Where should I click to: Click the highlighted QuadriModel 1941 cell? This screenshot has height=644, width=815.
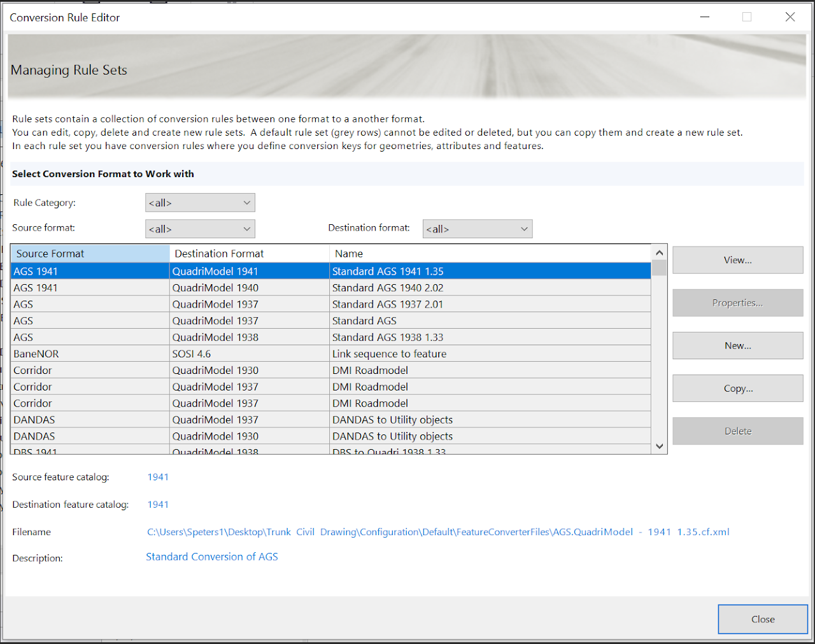pyautogui.click(x=250, y=271)
